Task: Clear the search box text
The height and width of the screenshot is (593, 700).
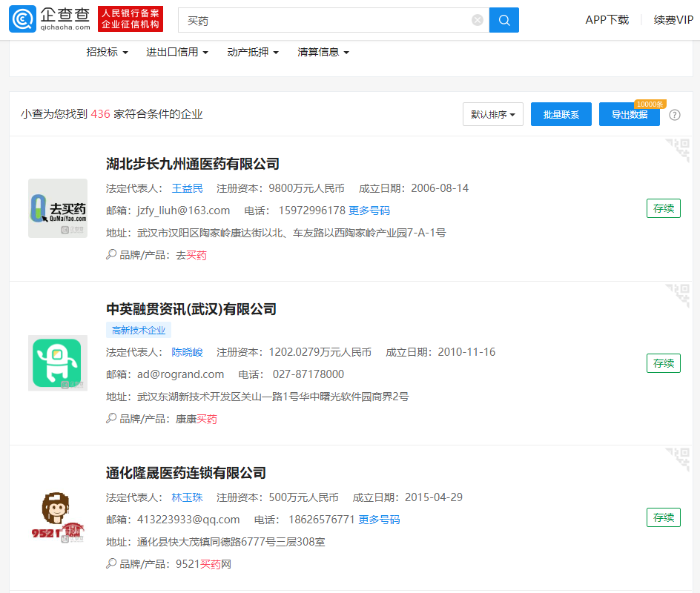Action: tap(478, 21)
